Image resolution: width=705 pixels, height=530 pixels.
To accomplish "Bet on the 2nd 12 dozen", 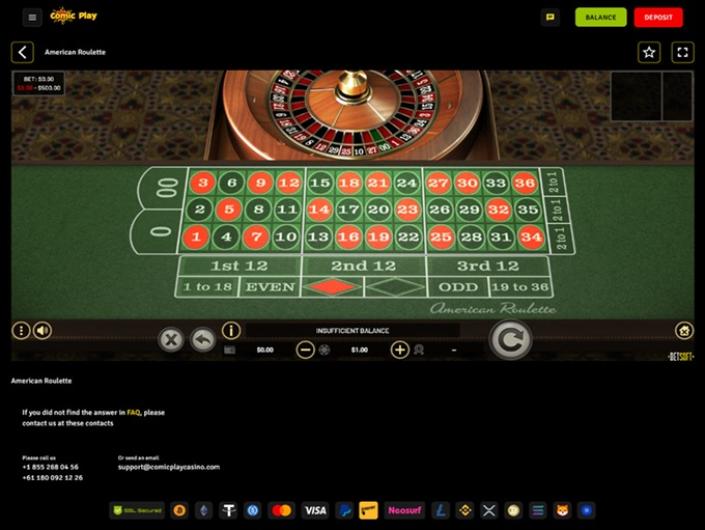I will click(x=363, y=266).
